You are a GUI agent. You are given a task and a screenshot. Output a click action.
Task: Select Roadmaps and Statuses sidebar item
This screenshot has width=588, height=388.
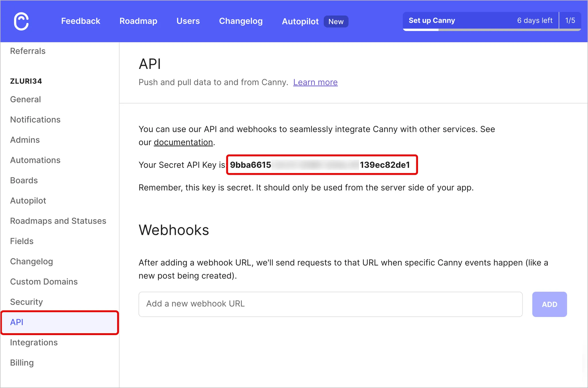pyautogui.click(x=58, y=221)
